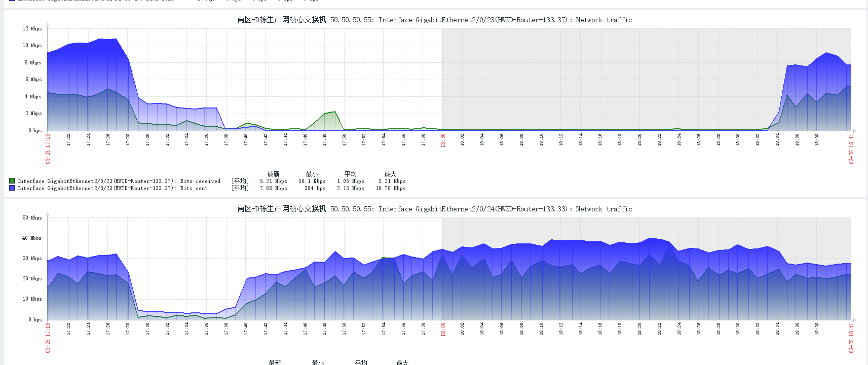Click the 最大 column header under top graph

(x=390, y=174)
